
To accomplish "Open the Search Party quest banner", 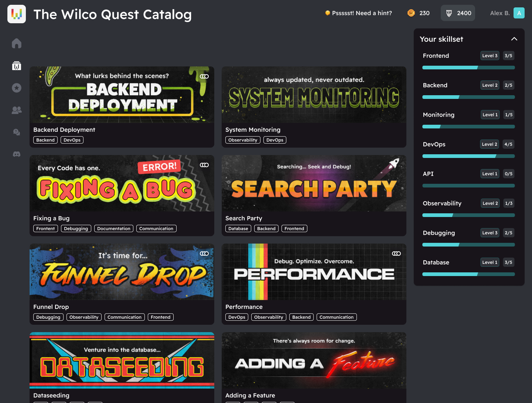I will (x=314, y=183).
